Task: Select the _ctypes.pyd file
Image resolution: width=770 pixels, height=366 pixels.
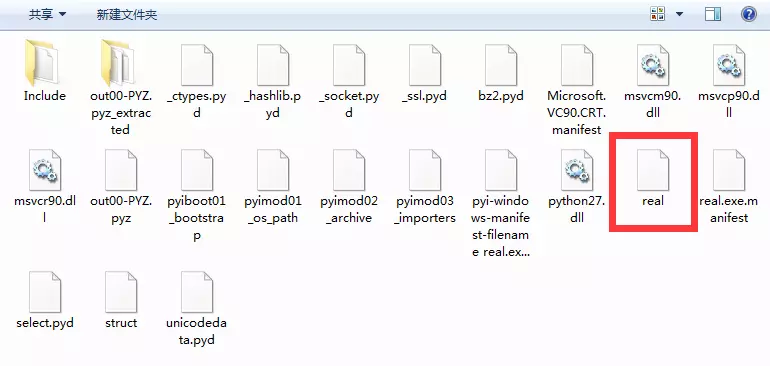Action: (196, 81)
